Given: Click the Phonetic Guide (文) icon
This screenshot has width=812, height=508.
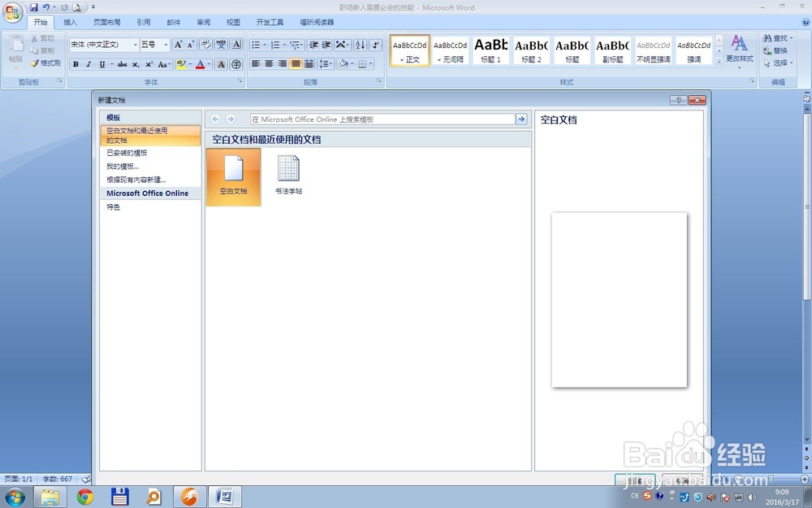Looking at the screenshot, I should (221, 45).
